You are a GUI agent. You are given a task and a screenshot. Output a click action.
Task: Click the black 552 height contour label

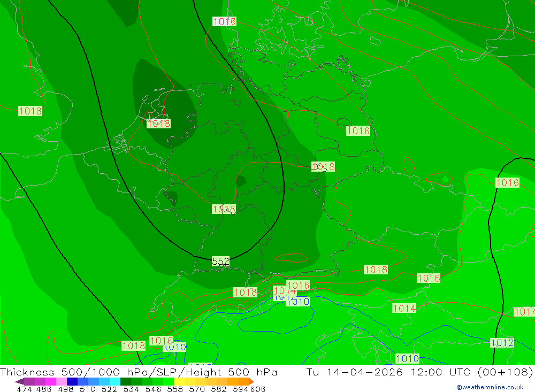pos(221,262)
